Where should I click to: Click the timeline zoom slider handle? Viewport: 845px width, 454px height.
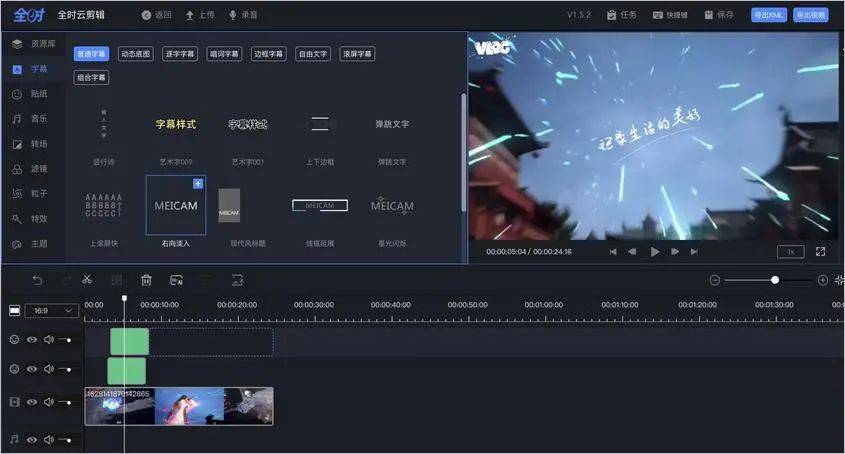[x=775, y=280]
